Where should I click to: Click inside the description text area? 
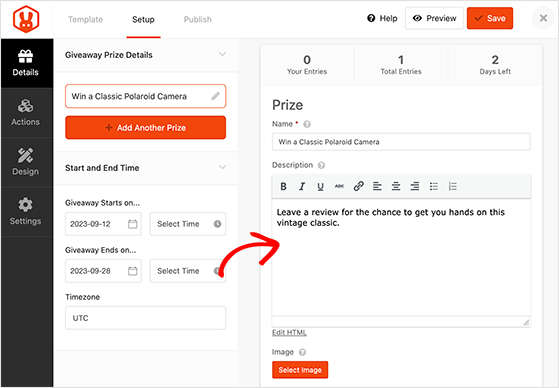(401, 257)
